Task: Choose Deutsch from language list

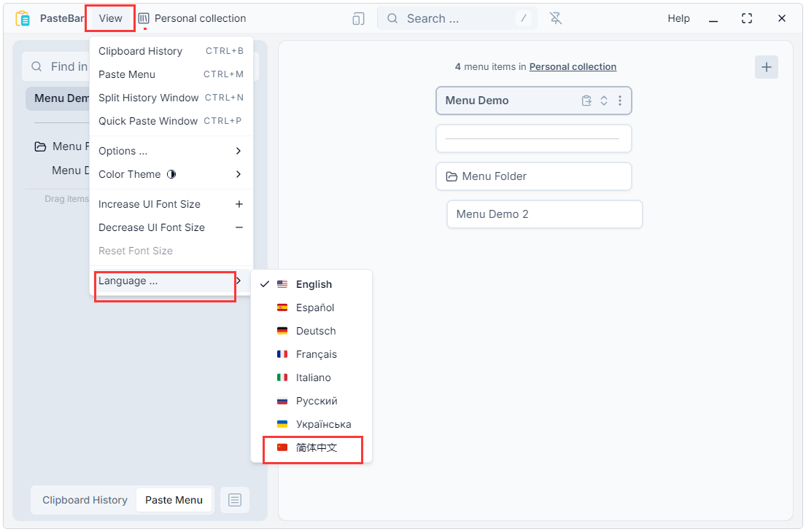Action: pos(315,331)
